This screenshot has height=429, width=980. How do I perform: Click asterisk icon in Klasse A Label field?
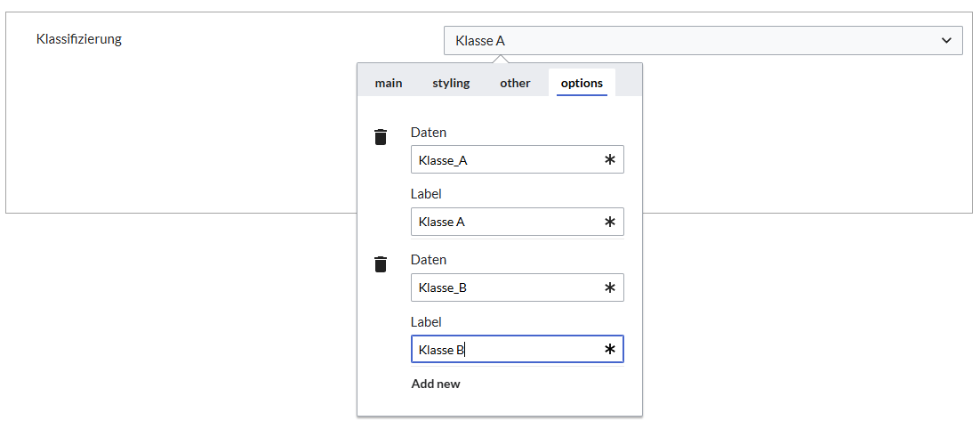610,222
